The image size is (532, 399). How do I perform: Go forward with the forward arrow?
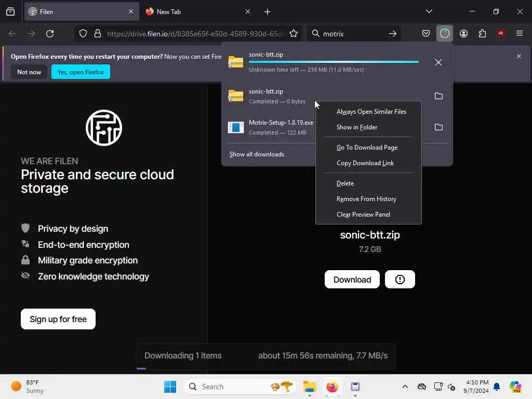coord(31,34)
